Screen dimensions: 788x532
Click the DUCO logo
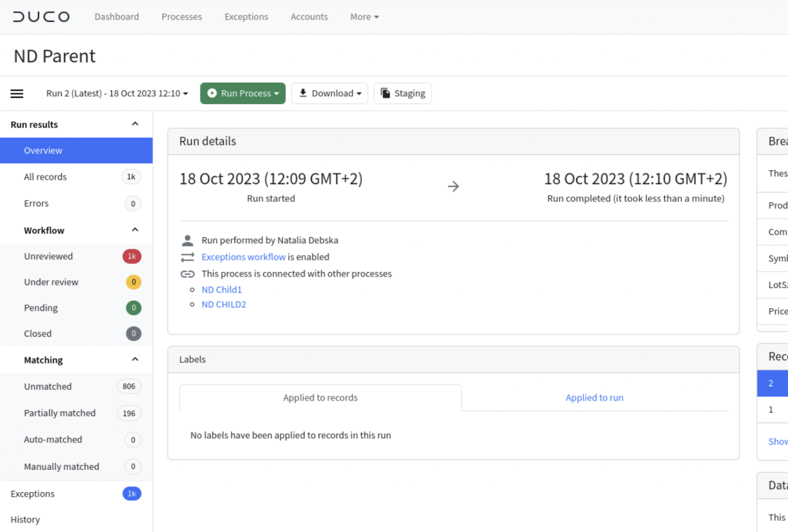[41, 16]
